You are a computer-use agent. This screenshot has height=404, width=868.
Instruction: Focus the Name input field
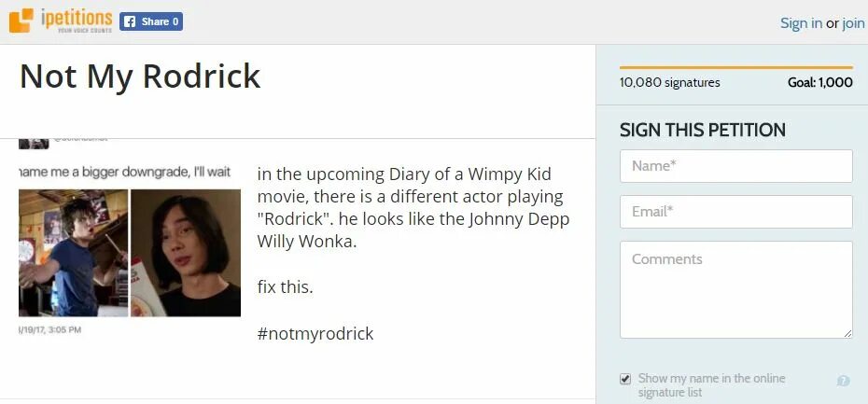735,166
